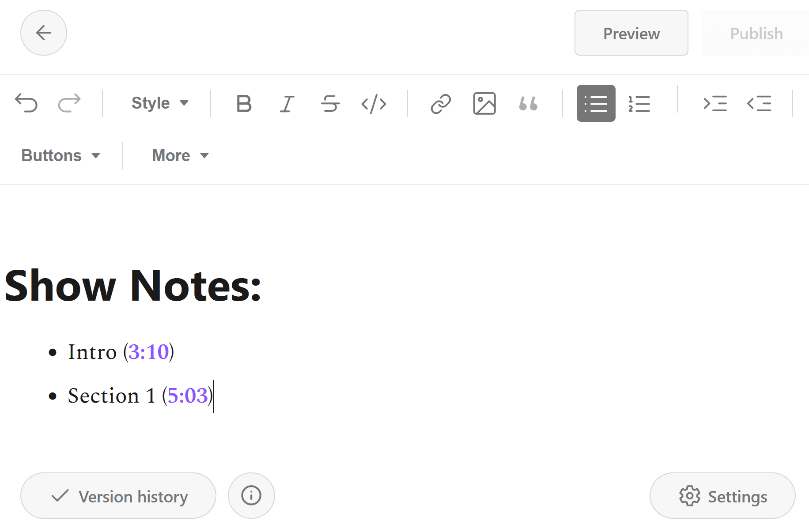Expand the Buttons dropdown menu
The width and height of the screenshot is (809, 532).
(x=61, y=155)
